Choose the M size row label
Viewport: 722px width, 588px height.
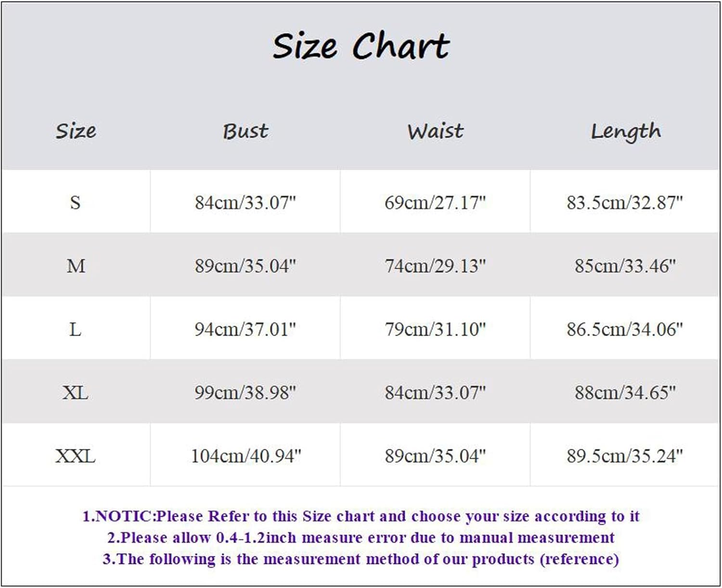(76, 266)
